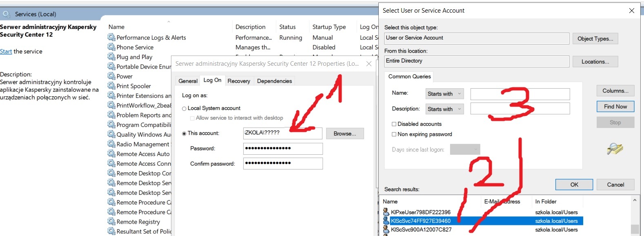Click the search magnifier icon under the Stop button

(x=615, y=149)
